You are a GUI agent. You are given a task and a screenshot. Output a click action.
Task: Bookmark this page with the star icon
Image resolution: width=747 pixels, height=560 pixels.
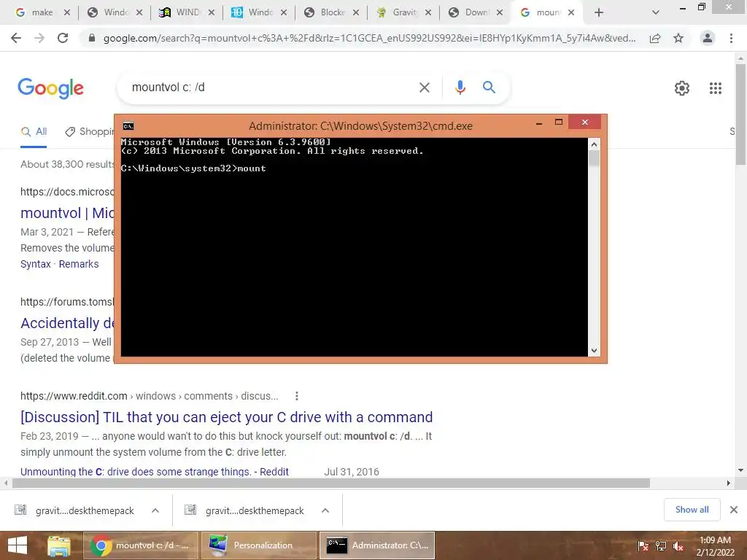(x=678, y=38)
